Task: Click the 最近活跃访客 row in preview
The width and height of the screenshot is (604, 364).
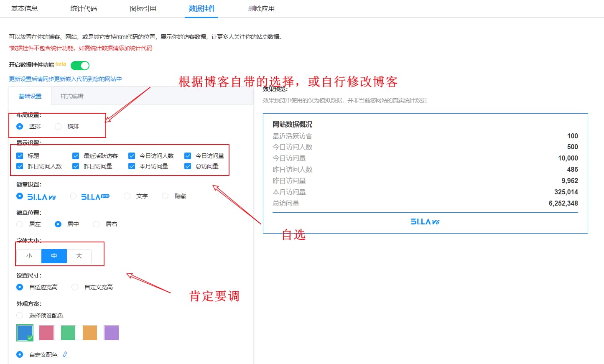Action: click(425, 136)
